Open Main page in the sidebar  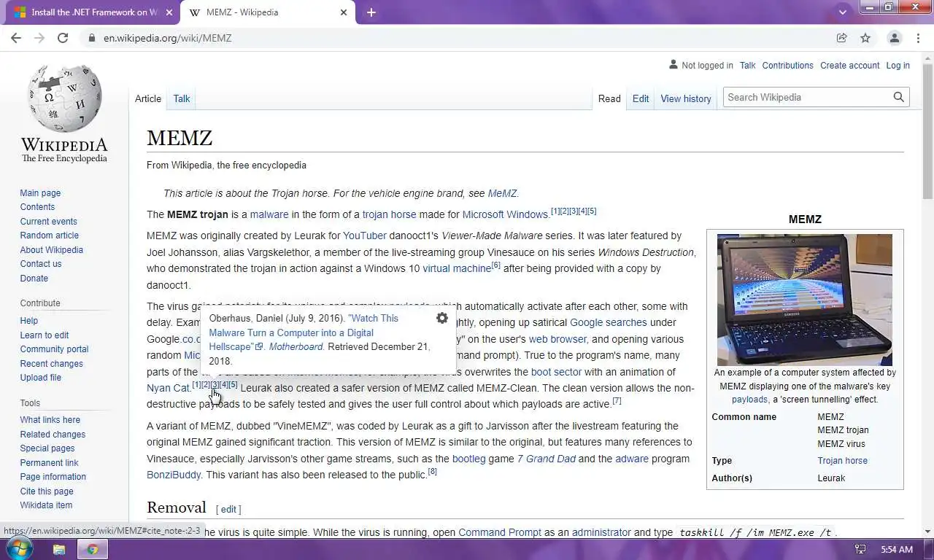point(40,193)
